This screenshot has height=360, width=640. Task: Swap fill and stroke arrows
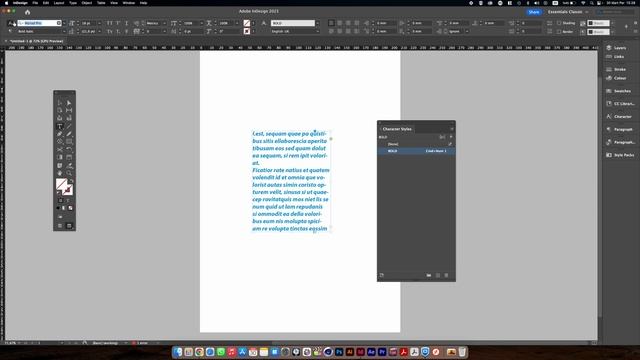click(71, 181)
